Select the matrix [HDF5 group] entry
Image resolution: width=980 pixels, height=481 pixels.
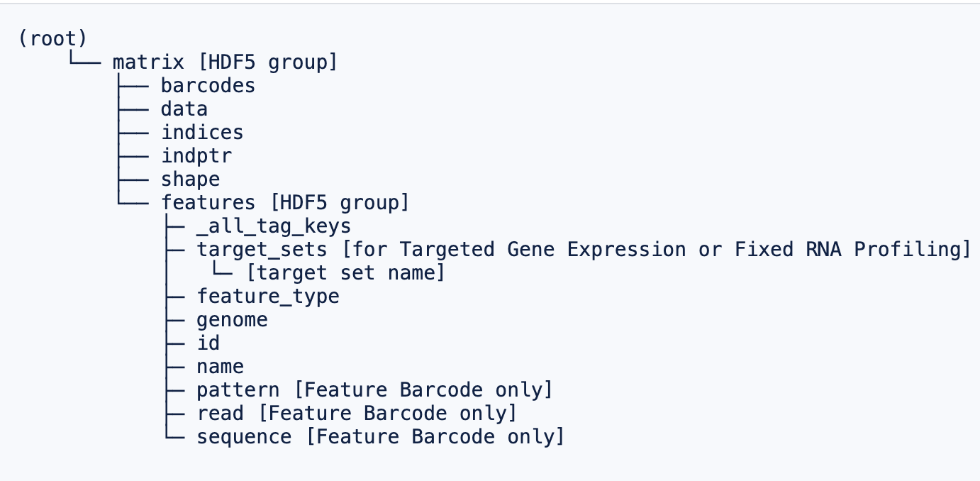click(x=225, y=62)
